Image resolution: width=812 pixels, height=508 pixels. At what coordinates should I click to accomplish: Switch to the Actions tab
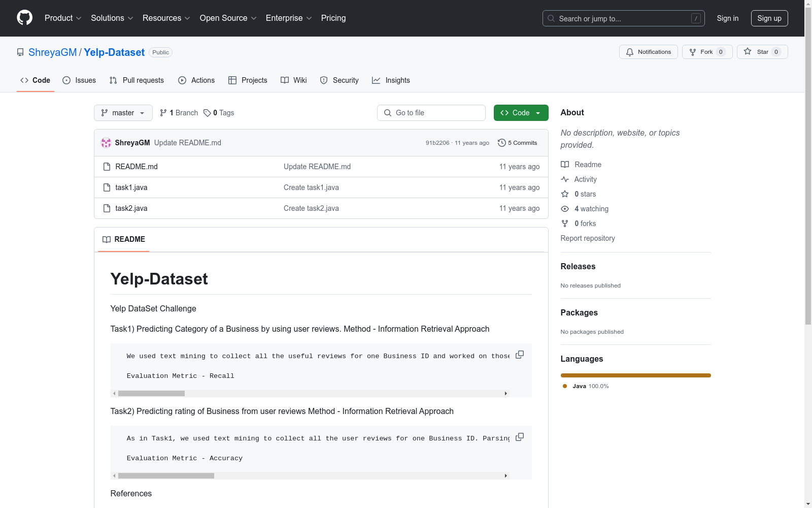[196, 80]
